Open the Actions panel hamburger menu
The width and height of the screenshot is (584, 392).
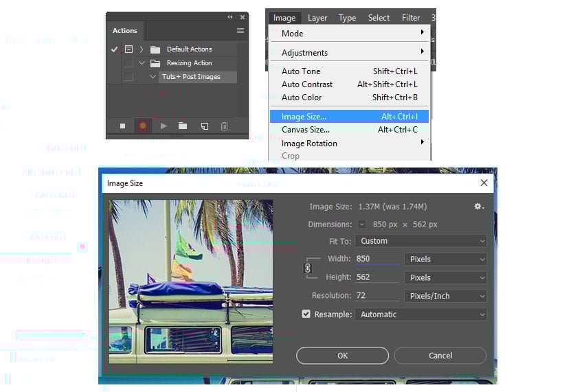tap(240, 30)
